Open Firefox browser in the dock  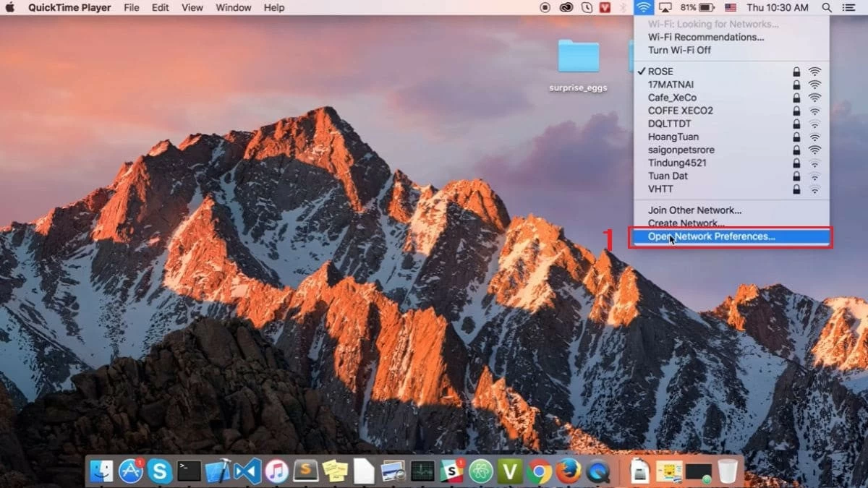click(x=569, y=471)
